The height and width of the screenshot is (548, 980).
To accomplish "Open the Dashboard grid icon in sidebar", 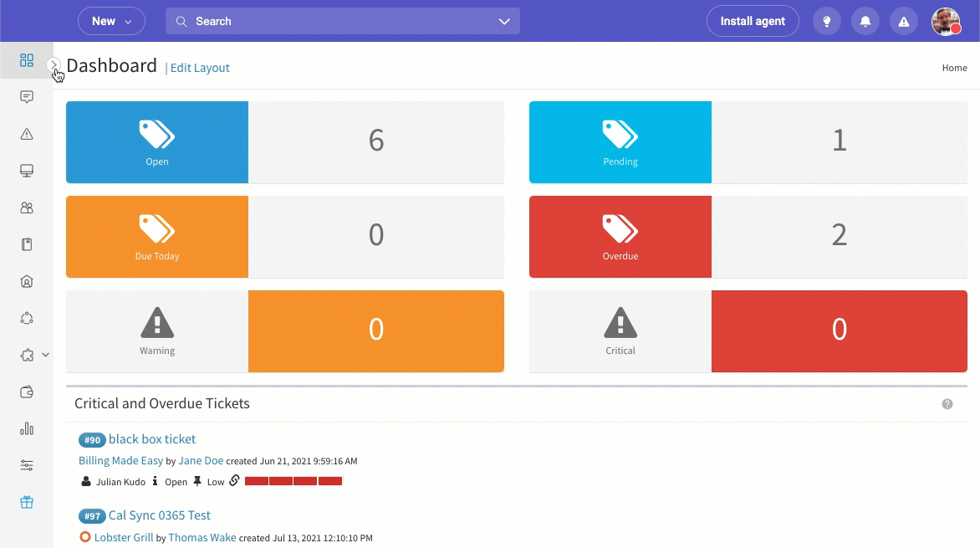I will (26, 60).
